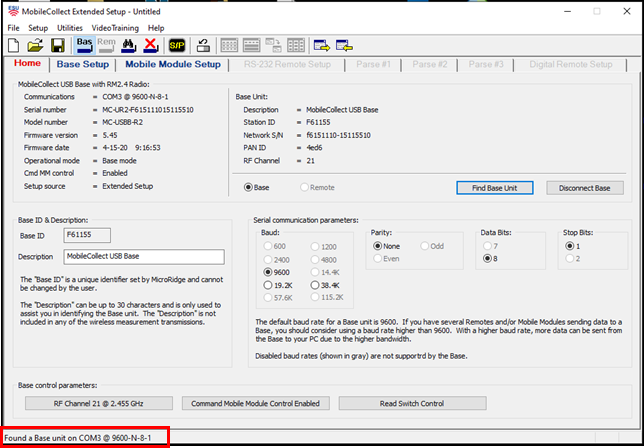Select 1200 baud rate
Screen dimensions: 644x448
(324, 246)
